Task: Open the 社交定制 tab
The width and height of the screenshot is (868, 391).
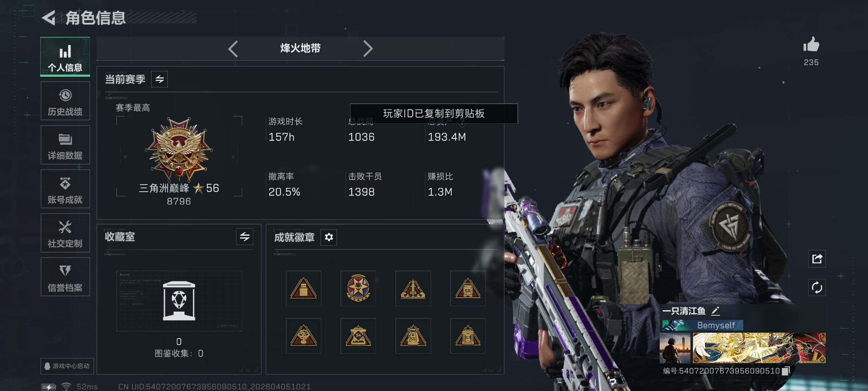Action: [x=65, y=233]
